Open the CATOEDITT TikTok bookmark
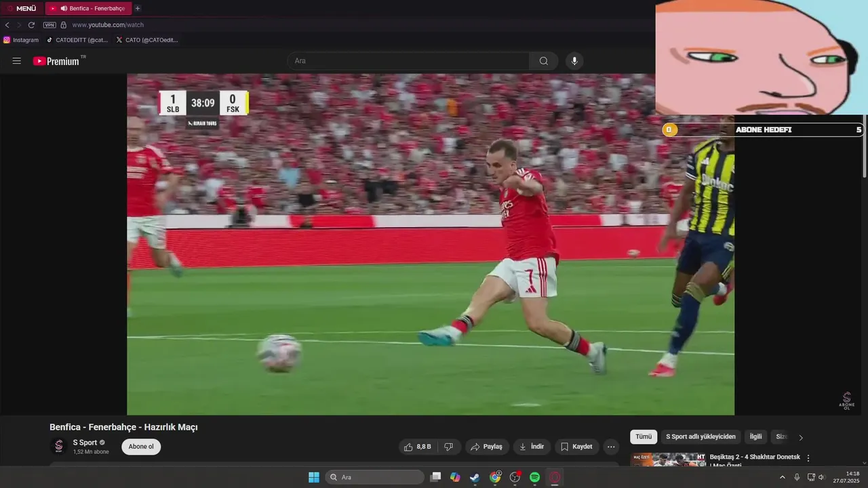Image resolution: width=868 pixels, height=488 pixels. tap(77, 40)
